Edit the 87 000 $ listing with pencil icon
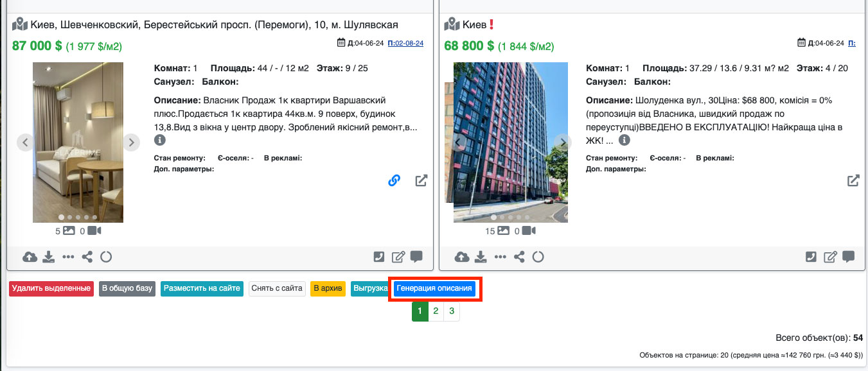868x371 pixels. [398, 257]
